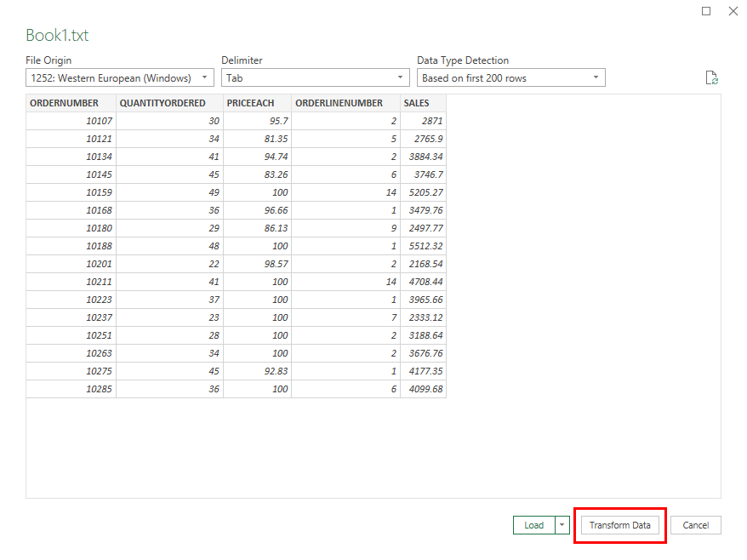Click order number cell 10275

(71, 371)
